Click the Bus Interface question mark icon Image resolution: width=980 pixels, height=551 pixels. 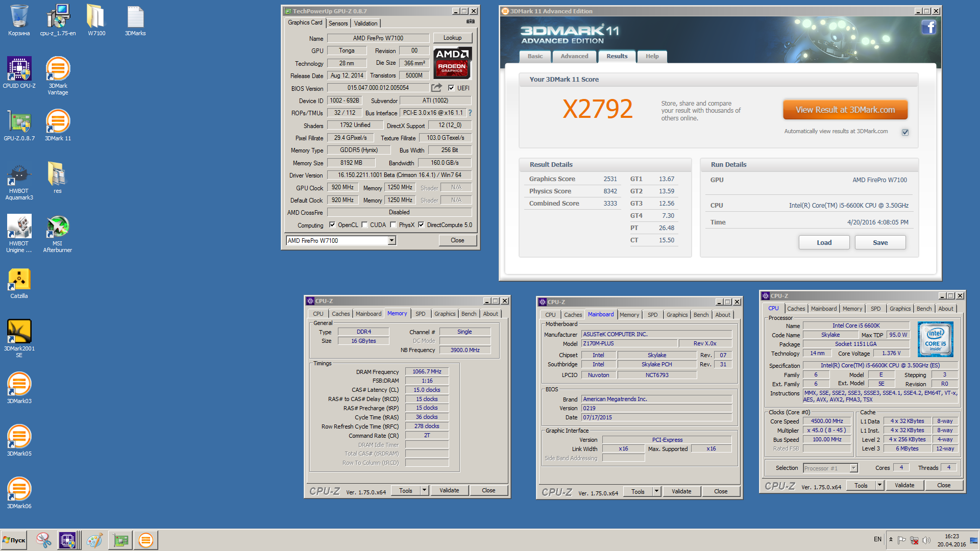pos(470,113)
